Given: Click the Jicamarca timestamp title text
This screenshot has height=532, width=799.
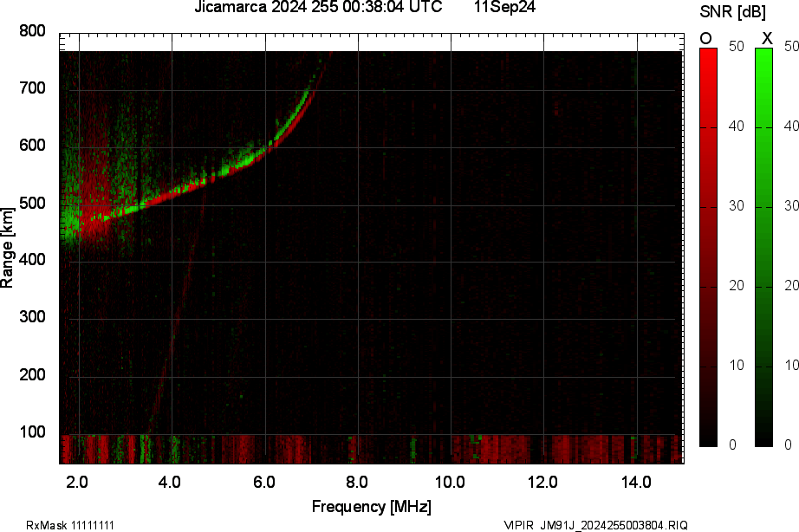Looking at the screenshot, I should pos(318,7).
